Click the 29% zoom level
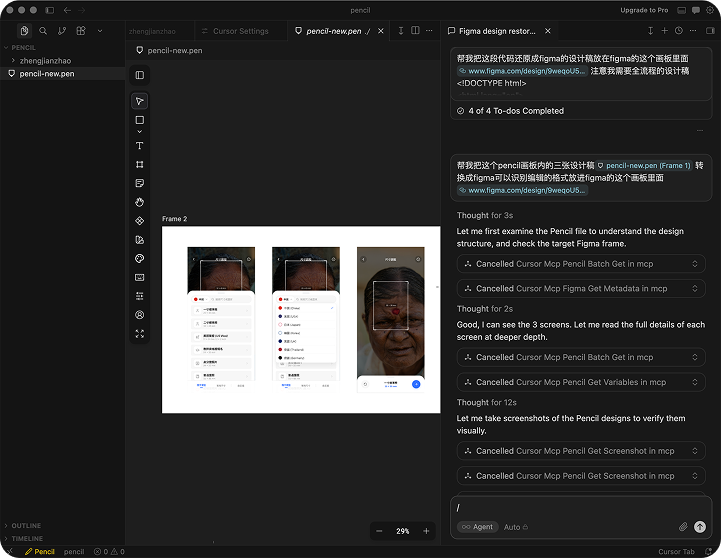Image resolution: width=721 pixels, height=558 pixels. pyautogui.click(x=403, y=531)
